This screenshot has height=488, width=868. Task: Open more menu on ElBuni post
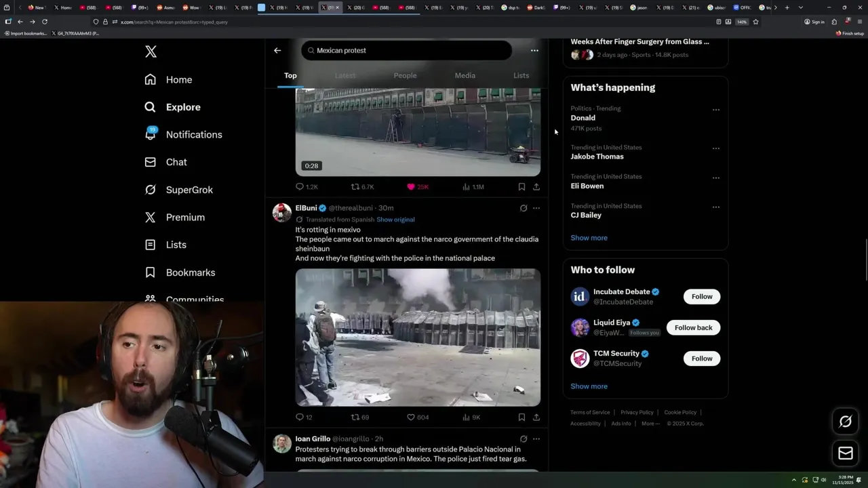536,208
